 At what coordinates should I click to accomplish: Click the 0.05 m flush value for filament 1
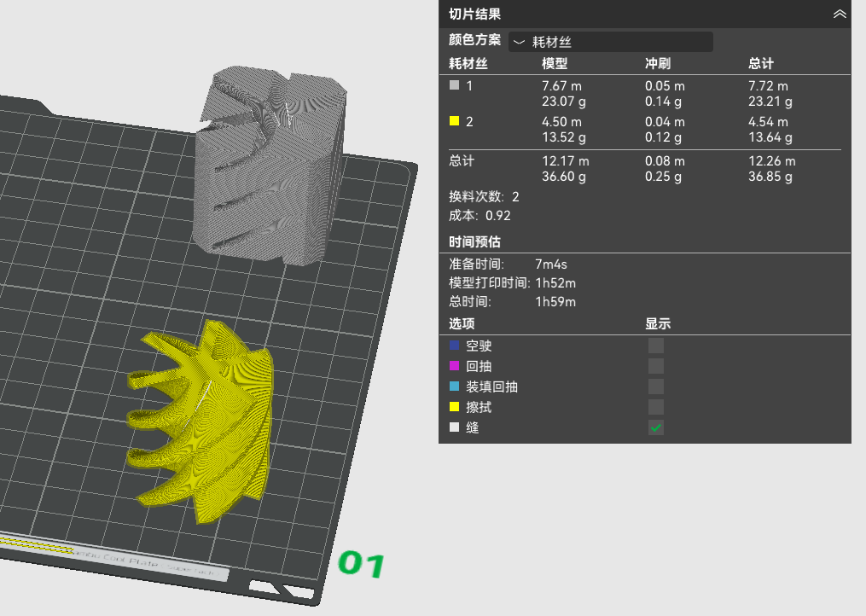click(665, 86)
